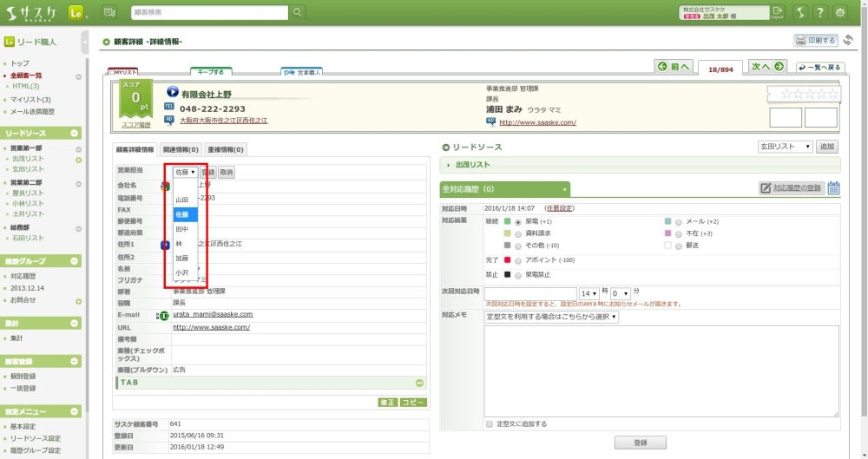Click the Le product icon in header
Image resolution: width=868 pixels, height=459 pixels.
point(76,12)
